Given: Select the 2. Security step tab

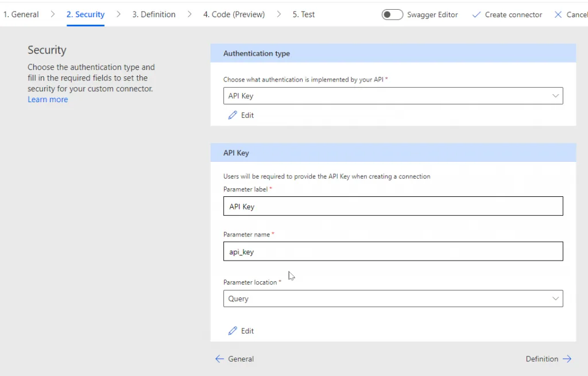Looking at the screenshot, I should (x=86, y=14).
